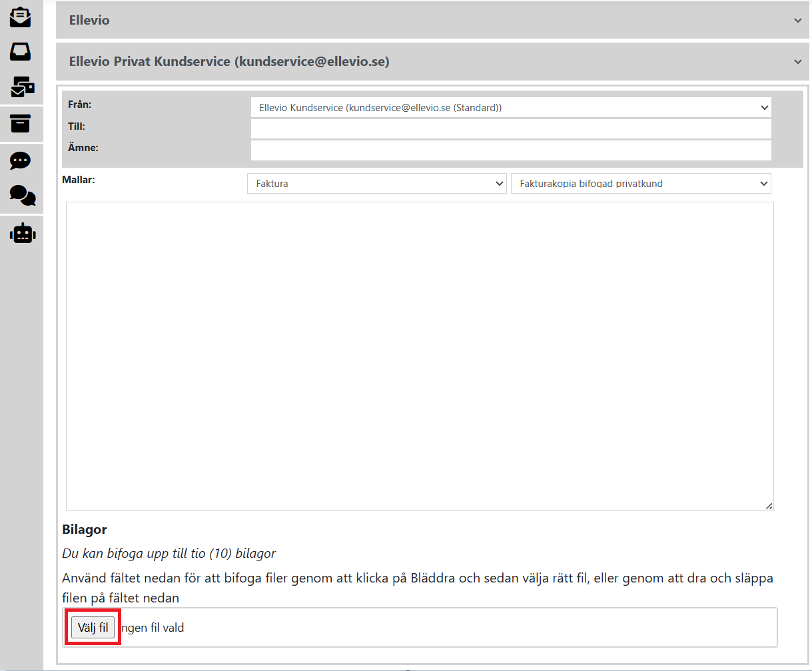Click the 'Du kan bifoga upp till tio (10) bilagor' text
Image resolution: width=812 pixels, height=671 pixels.
tap(169, 554)
